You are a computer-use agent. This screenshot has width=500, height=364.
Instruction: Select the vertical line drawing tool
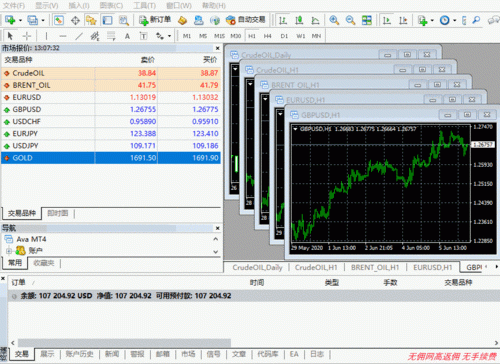coord(46,36)
